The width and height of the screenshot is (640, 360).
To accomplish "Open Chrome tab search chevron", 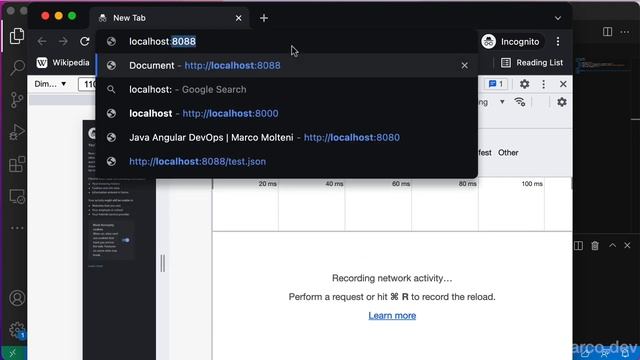I will tap(558, 18).
